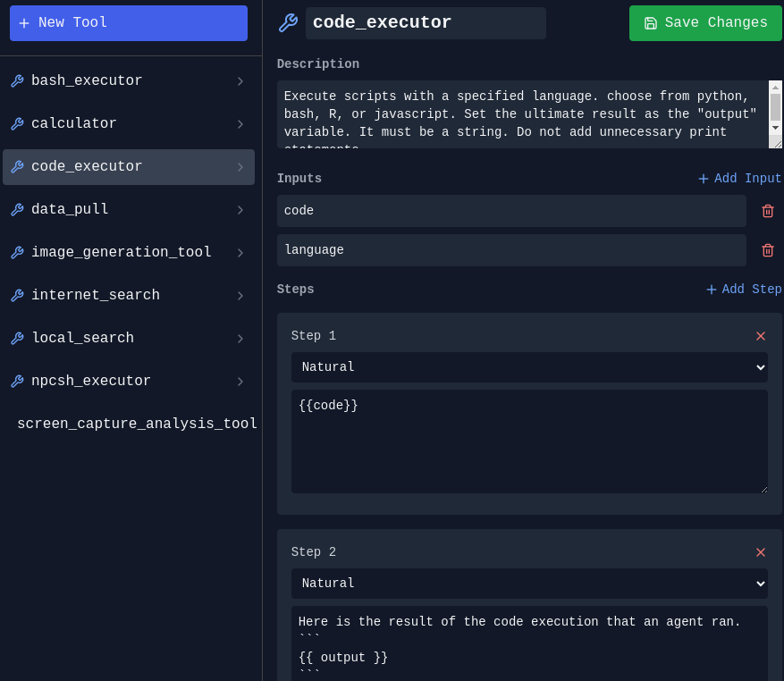The image size is (784, 681).
Task: Select bash_executor in tool list
Action: 129,81
